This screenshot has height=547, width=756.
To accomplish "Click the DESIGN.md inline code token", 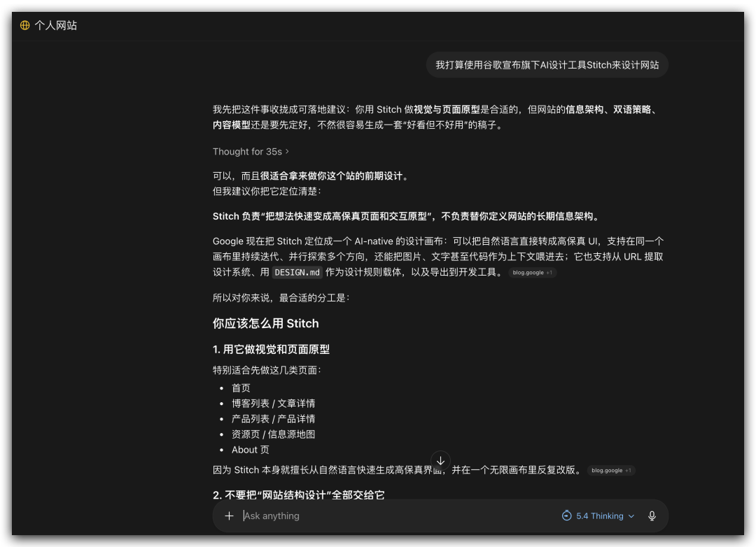I will 297,272.
